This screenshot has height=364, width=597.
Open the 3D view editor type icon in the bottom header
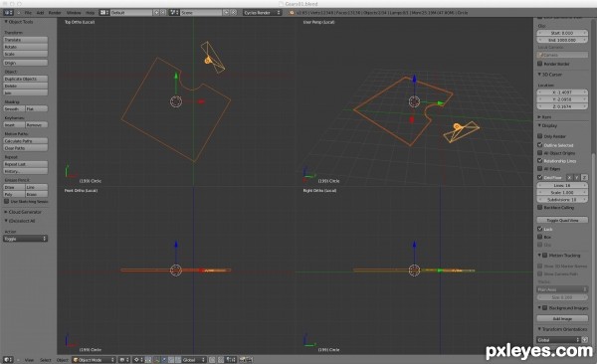click(8, 359)
